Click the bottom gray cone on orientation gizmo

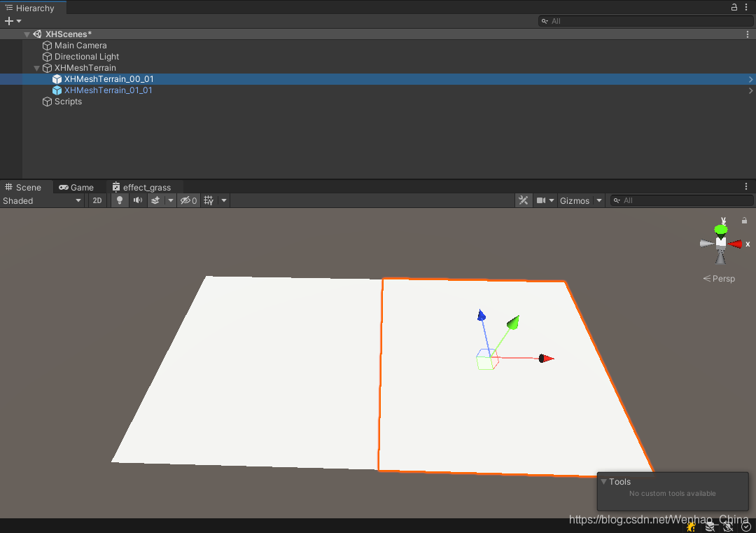721,256
